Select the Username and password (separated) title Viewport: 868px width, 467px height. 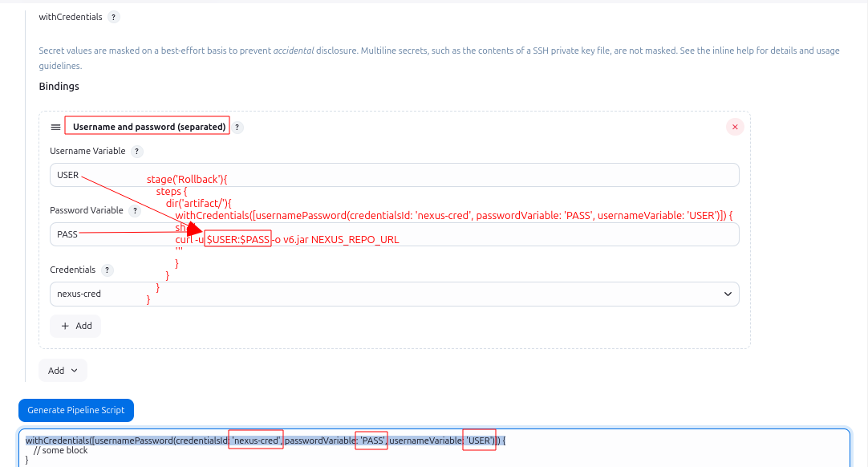[x=148, y=127]
